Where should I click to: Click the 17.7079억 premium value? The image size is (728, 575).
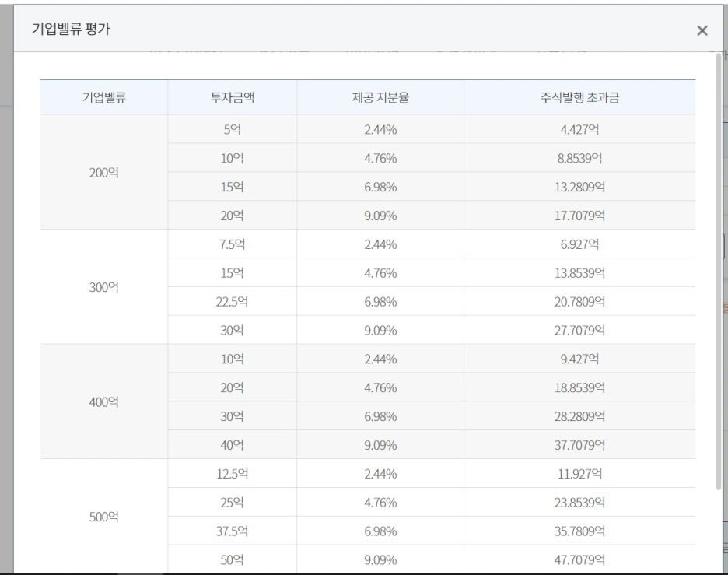[579, 216]
